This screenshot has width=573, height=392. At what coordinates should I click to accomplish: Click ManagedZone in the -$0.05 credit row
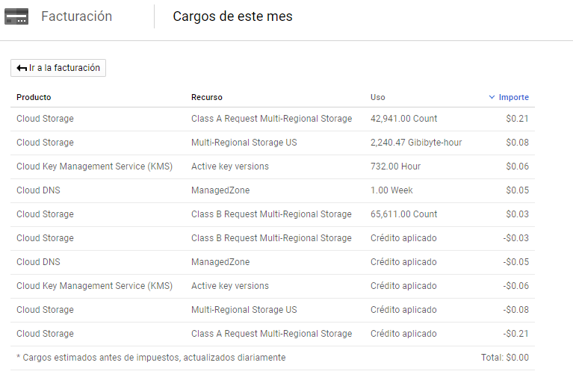coord(220,262)
